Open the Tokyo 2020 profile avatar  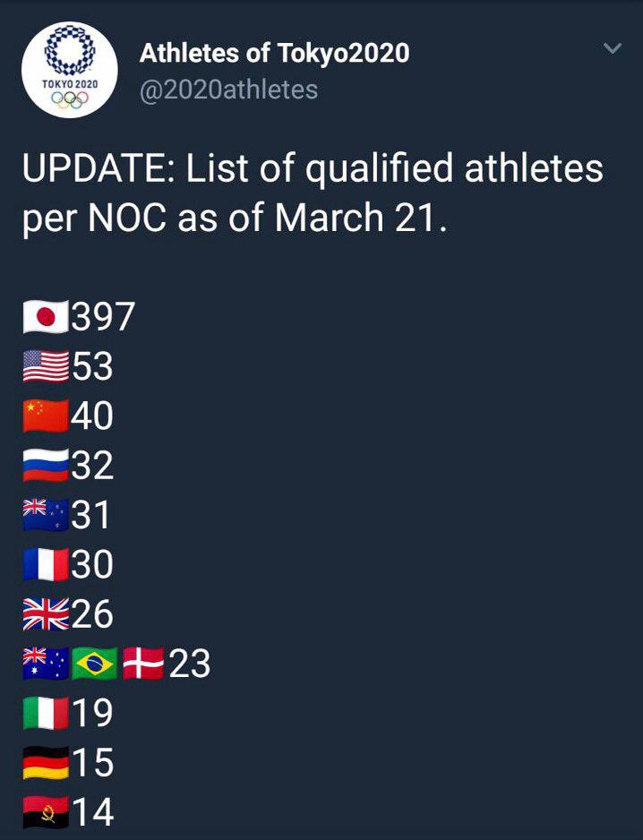(69, 70)
